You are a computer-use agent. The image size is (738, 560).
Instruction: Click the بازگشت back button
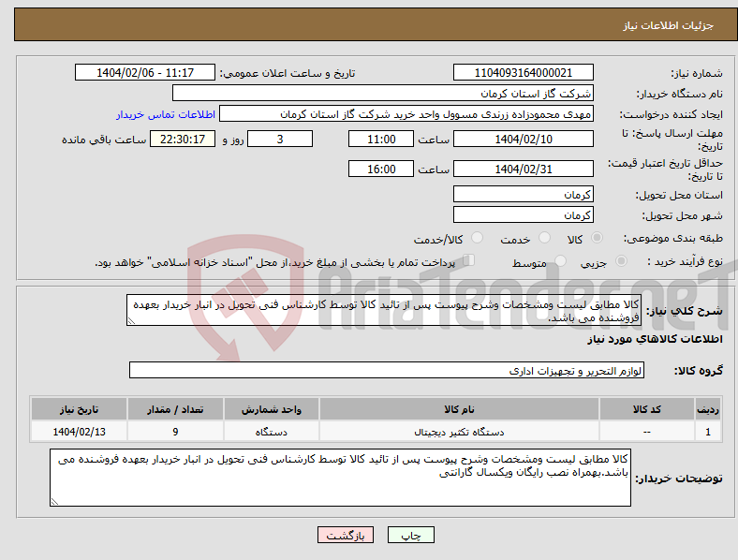(x=346, y=535)
